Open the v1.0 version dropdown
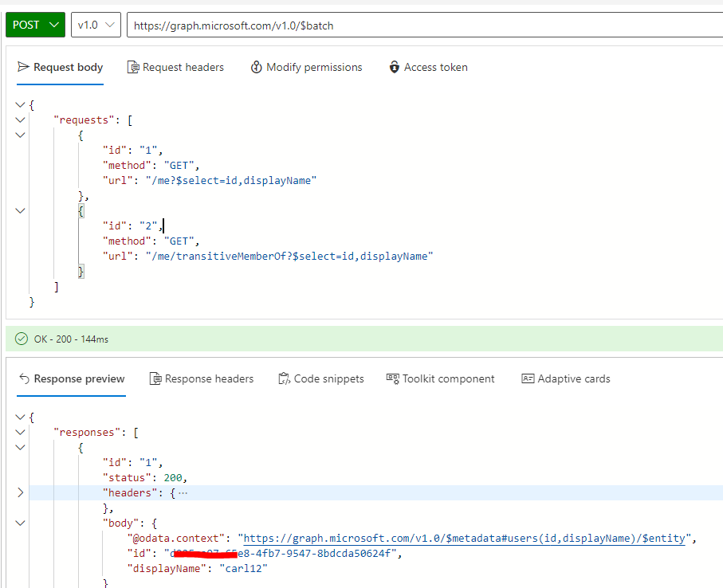The image size is (723, 588). point(96,25)
